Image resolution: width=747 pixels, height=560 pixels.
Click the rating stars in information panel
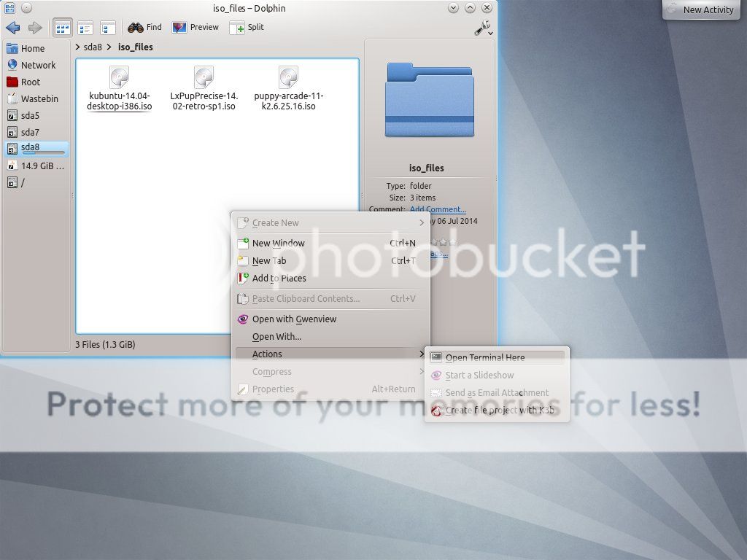point(444,242)
